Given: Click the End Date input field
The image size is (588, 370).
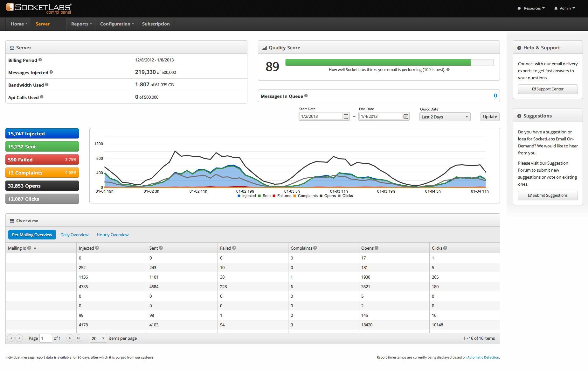Looking at the screenshot, I should tap(381, 117).
